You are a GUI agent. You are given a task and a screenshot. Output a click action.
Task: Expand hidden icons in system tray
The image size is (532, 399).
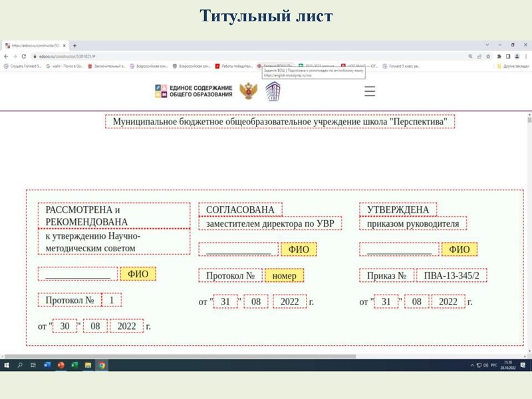point(471,364)
